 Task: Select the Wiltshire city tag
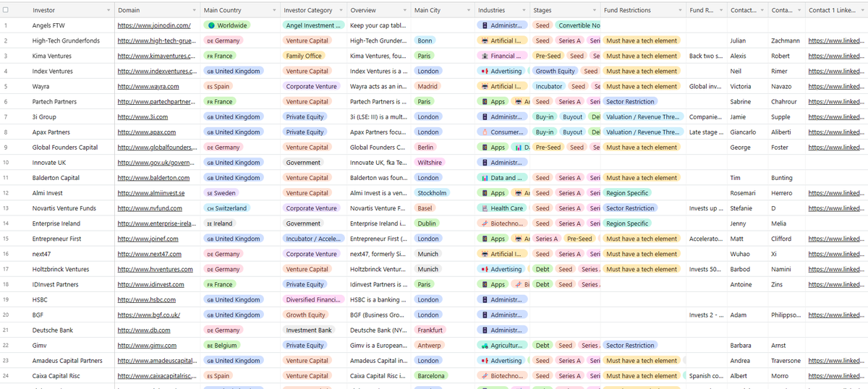[x=430, y=163]
